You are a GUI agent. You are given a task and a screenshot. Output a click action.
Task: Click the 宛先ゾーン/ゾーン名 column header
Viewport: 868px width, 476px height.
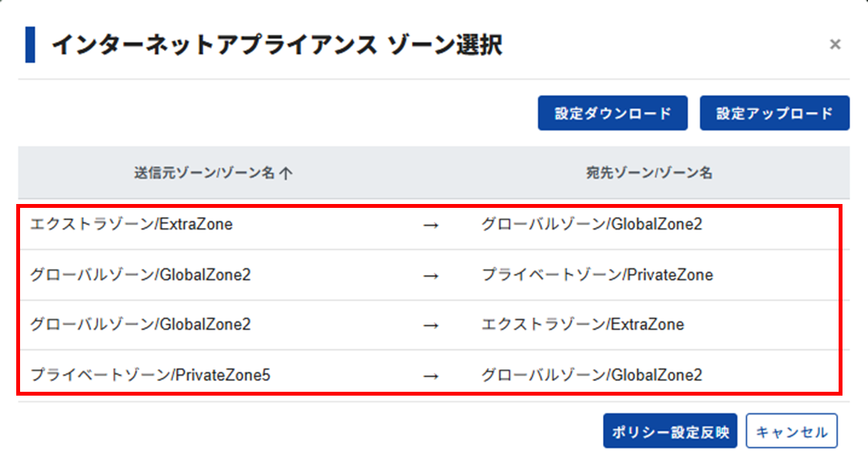tap(649, 174)
